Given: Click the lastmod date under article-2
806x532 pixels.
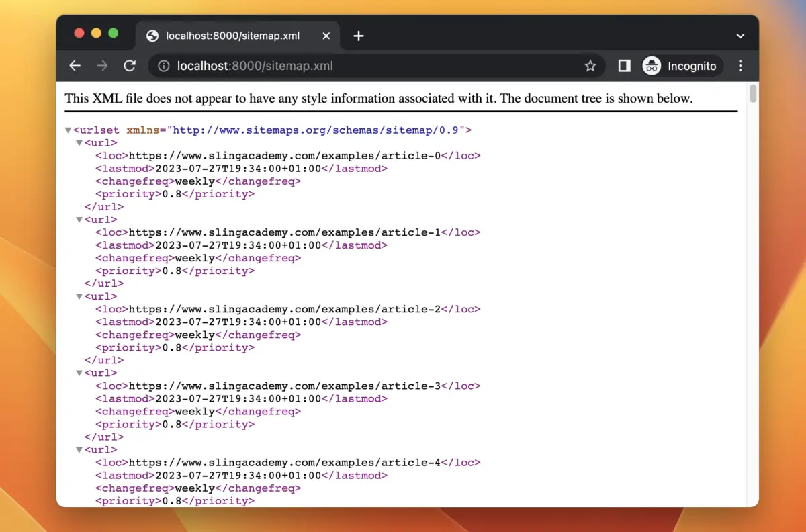Looking at the screenshot, I should (238, 322).
